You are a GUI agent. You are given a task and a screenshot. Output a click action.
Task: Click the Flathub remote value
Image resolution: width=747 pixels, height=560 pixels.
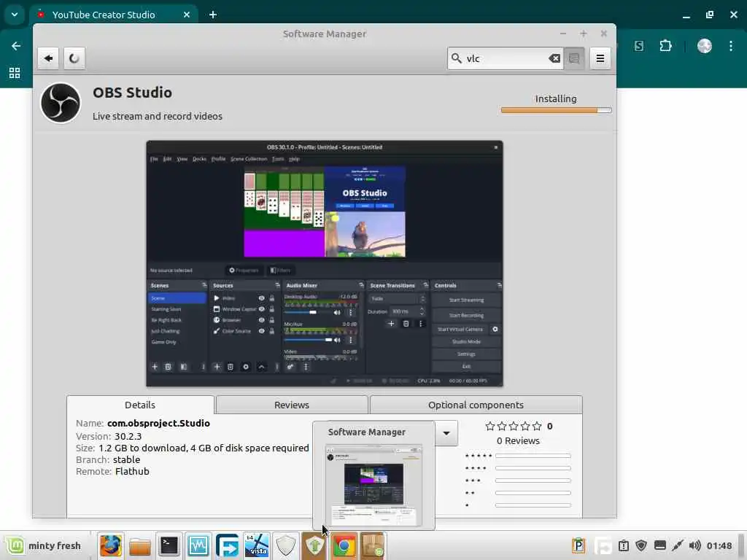tap(132, 471)
